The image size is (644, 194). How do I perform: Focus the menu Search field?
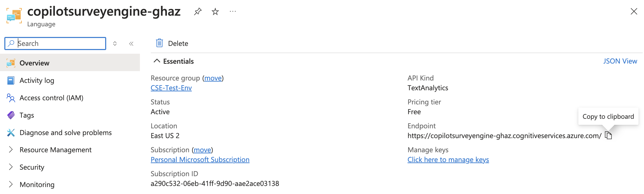[x=55, y=43]
